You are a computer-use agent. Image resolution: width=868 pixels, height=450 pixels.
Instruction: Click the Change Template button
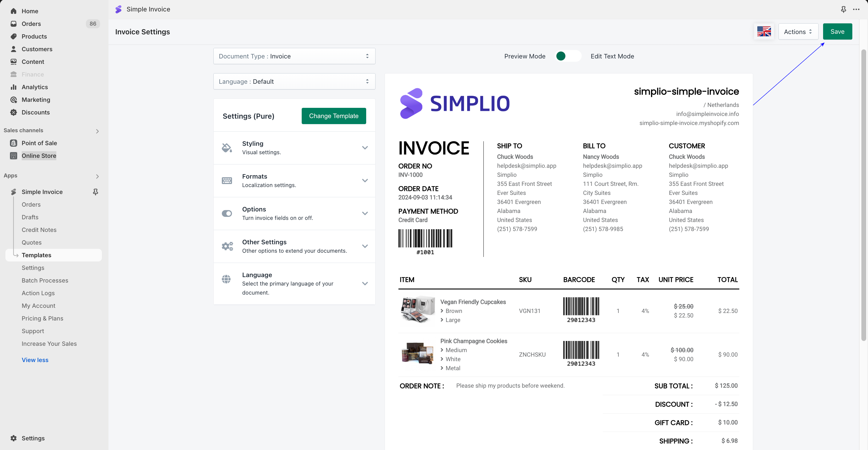(333, 116)
